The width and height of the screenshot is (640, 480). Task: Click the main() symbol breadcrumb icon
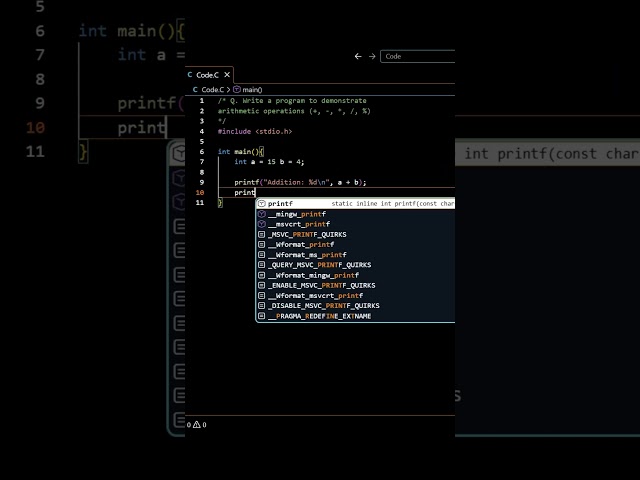[x=237, y=89]
